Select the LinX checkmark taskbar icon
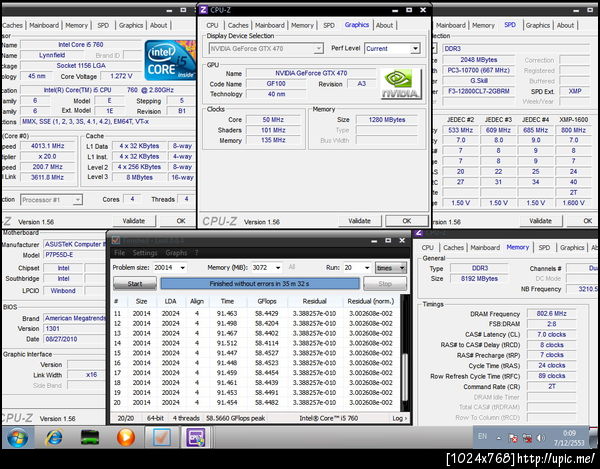The width and height of the screenshot is (600, 469). 161,437
